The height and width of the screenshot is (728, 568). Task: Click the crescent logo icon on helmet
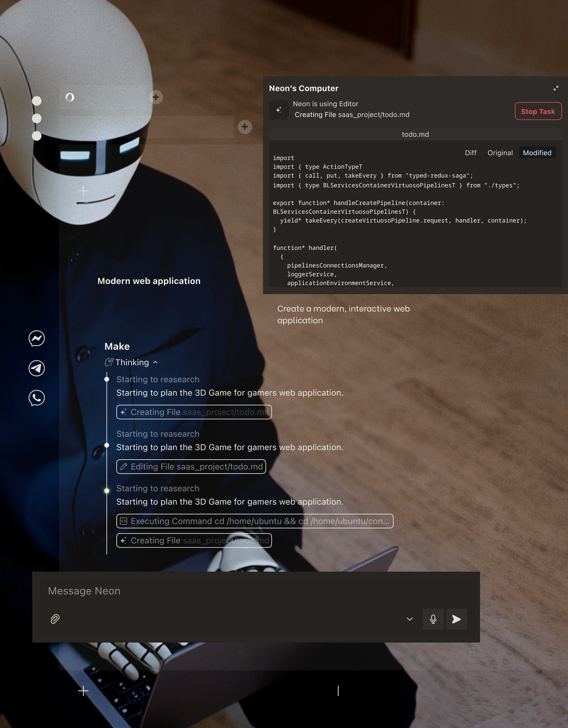pyautogui.click(x=70, y=97)
